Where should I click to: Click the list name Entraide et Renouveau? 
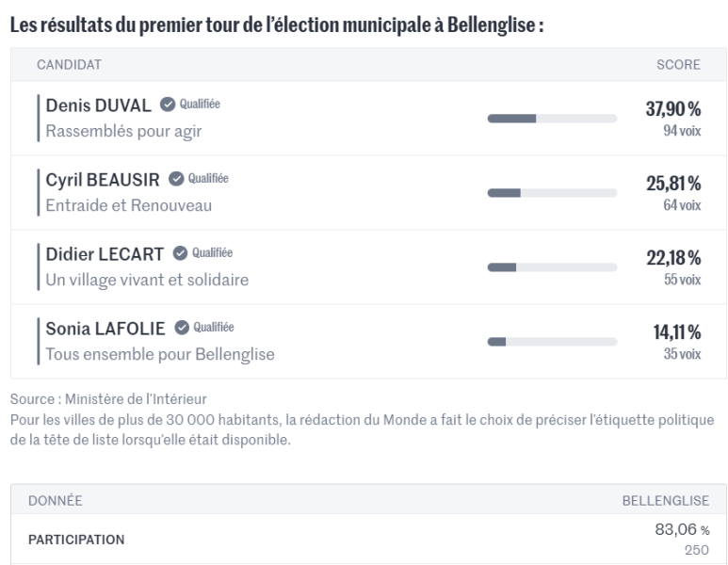pyautogui.click(x=129, y=206)
